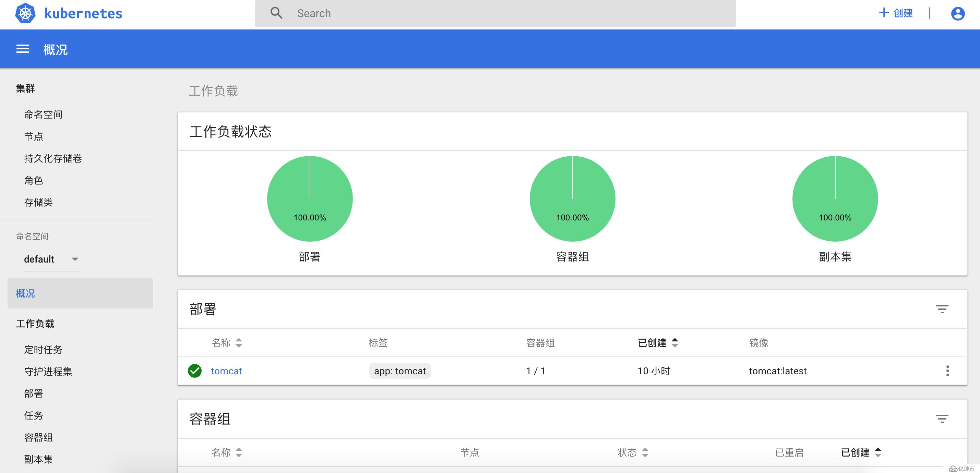This screenshot has width=980, height=473.
Task: Click the 1 / 1 pods cell
Action: 536,371
